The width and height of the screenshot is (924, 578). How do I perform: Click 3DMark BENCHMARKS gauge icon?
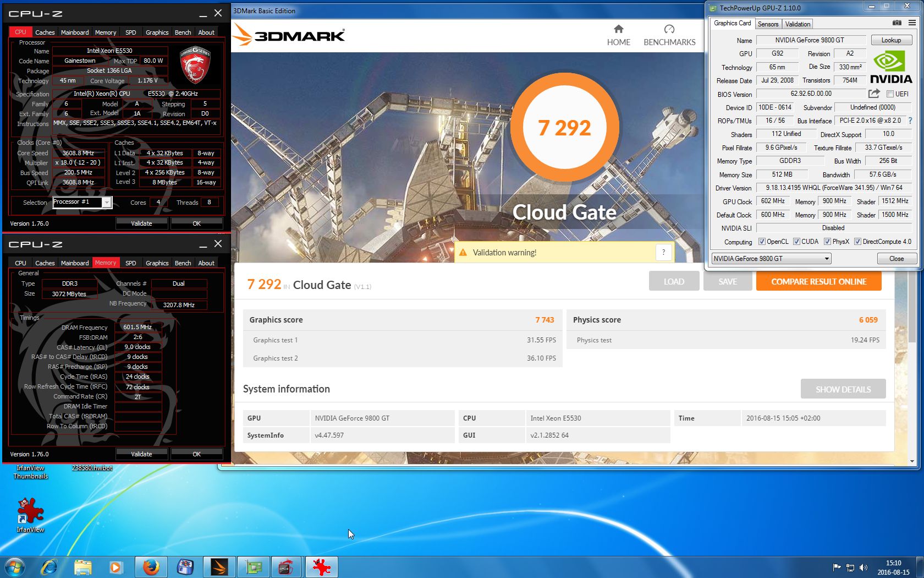[669, 29]
